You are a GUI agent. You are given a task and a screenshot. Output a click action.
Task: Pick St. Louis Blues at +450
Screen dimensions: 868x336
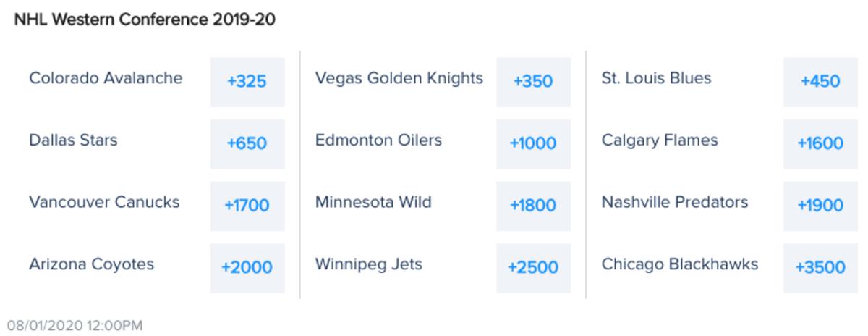coord(820,82)
